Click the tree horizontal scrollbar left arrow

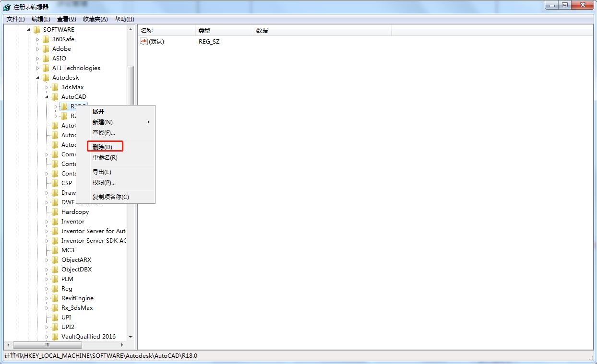(x=8, y=345)
